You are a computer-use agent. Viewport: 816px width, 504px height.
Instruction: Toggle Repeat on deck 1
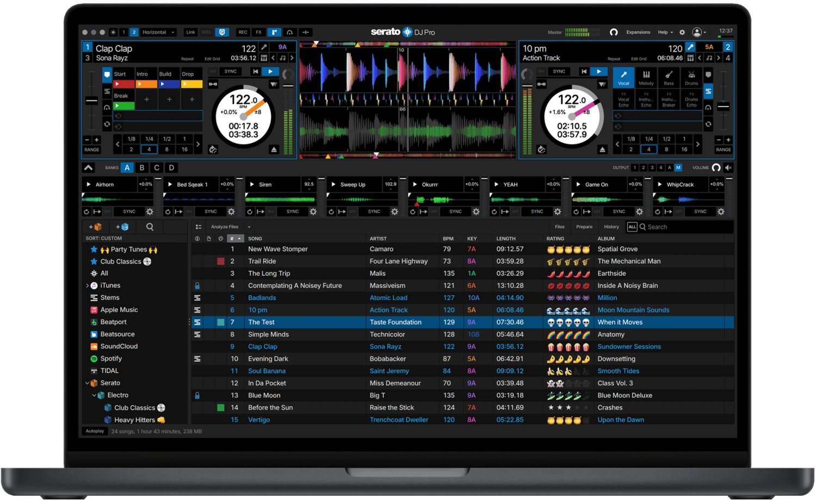[187, 59]
